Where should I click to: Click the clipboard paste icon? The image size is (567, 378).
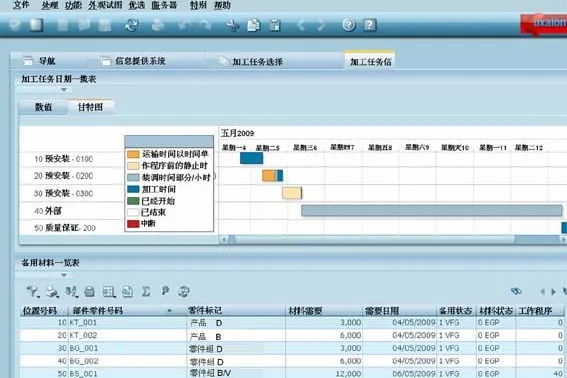tap(275, 25)
